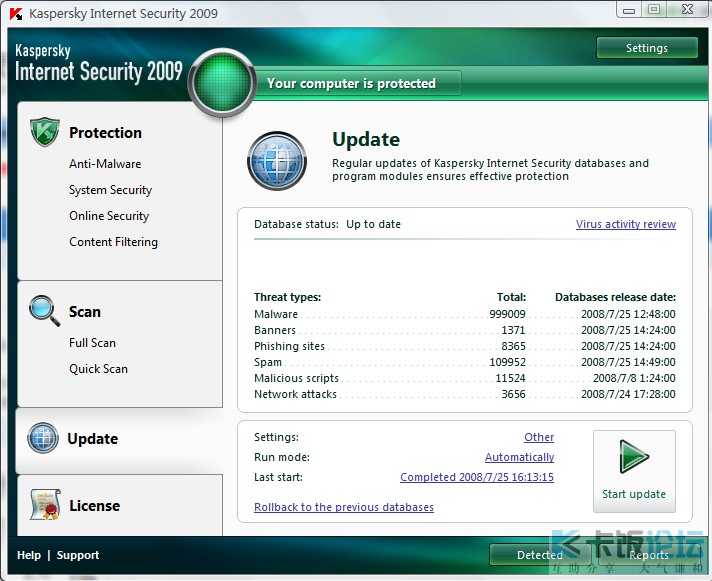Open the Reports button
The height and width of the screenshot is (581, 712).
pos(649,555)
